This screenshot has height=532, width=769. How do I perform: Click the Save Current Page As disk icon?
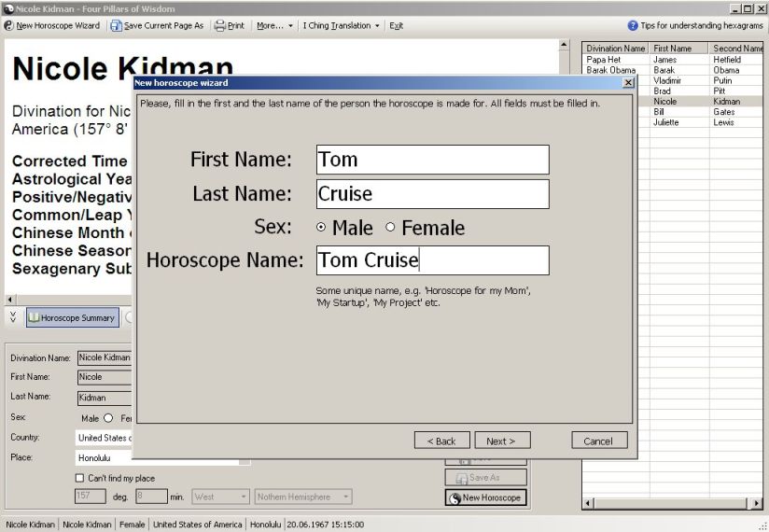[116, 25]
